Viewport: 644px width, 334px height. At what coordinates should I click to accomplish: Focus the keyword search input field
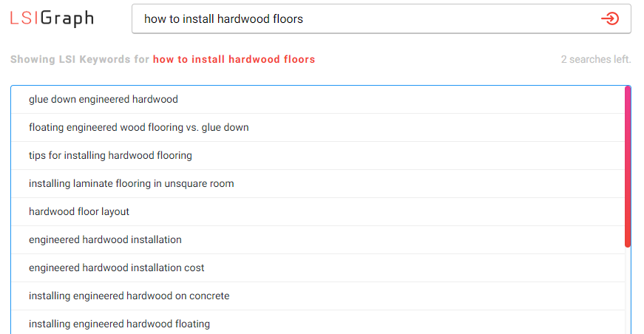point(381,19)
